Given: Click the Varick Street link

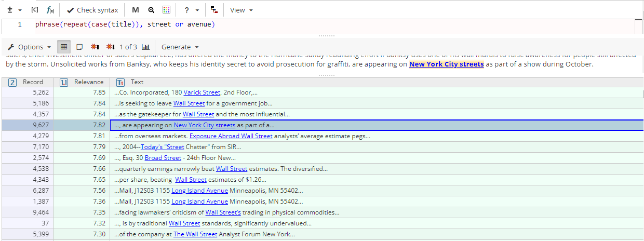Looking at the screenshot, I should click(x=202, y=92).
